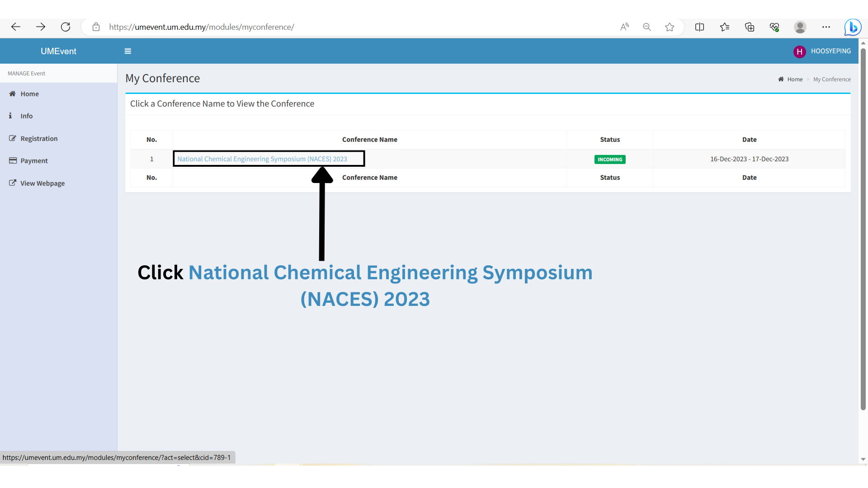Click the browser Forward arrow icon

click(x=41, y=27)
